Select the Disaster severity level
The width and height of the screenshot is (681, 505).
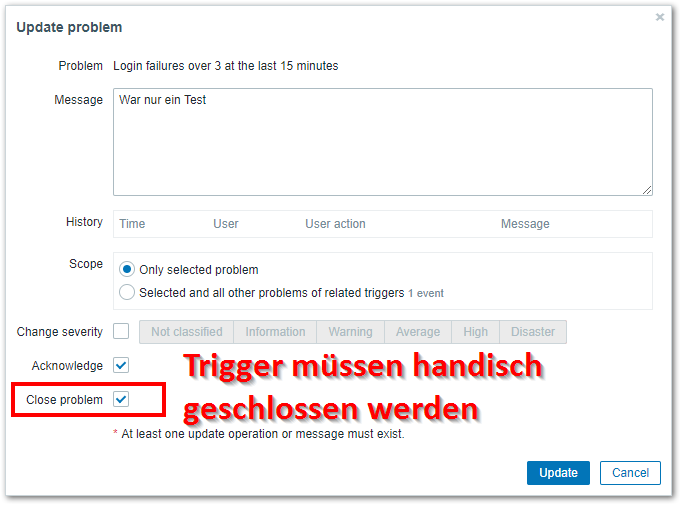click(x=533, y=332)
